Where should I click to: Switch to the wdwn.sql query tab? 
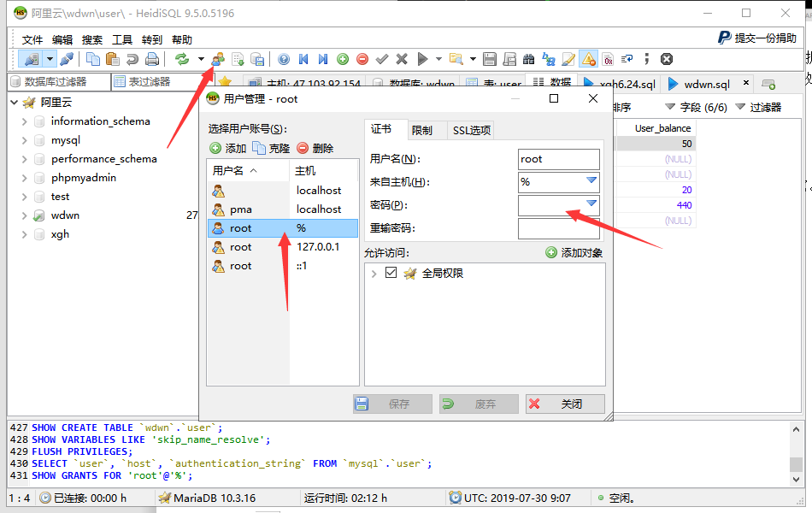(706, 84)
